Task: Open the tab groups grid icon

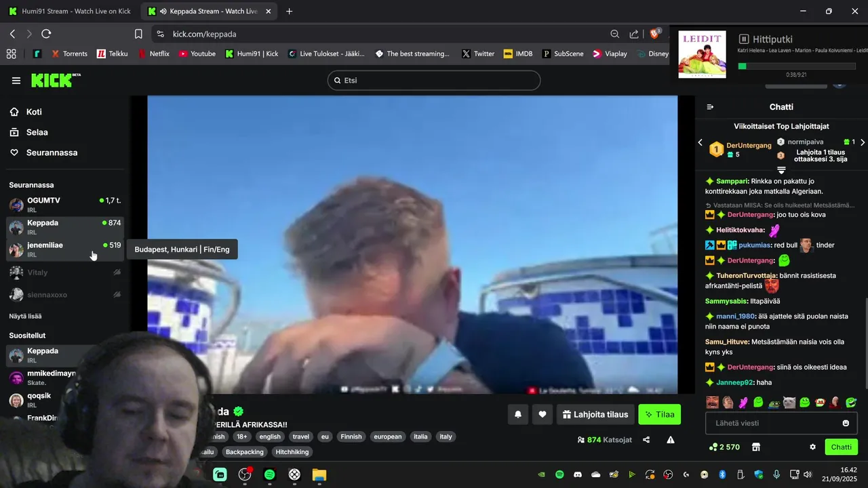Action: (11, 54)
